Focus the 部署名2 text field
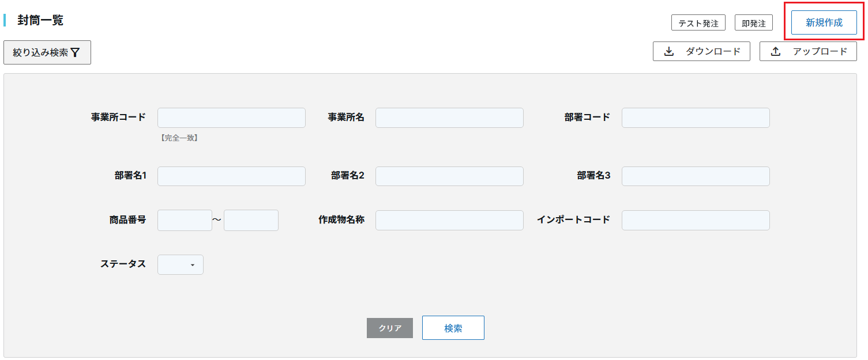The image size is (868, 360). (x=449, y=176)
